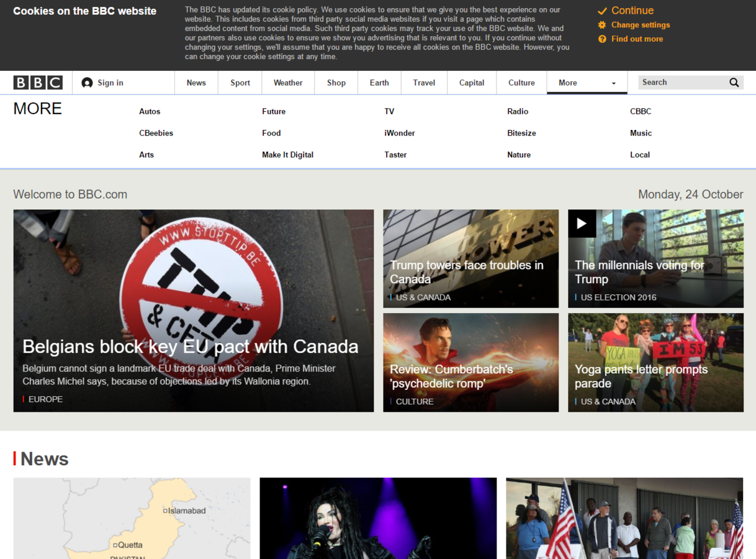The image size is (756, 559).
Task: Go to iWonder in More menu
Action: pos(400,133)
